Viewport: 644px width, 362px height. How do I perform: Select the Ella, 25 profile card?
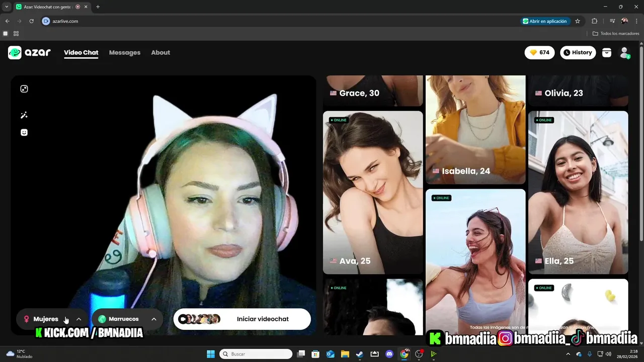pyautogui.click(x=578, y=193)
